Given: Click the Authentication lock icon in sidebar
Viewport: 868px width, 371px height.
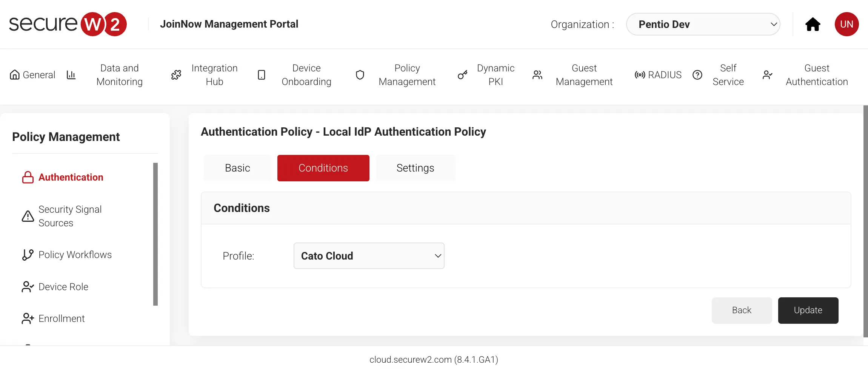Looking at the screenshot, I should (28, 177).
